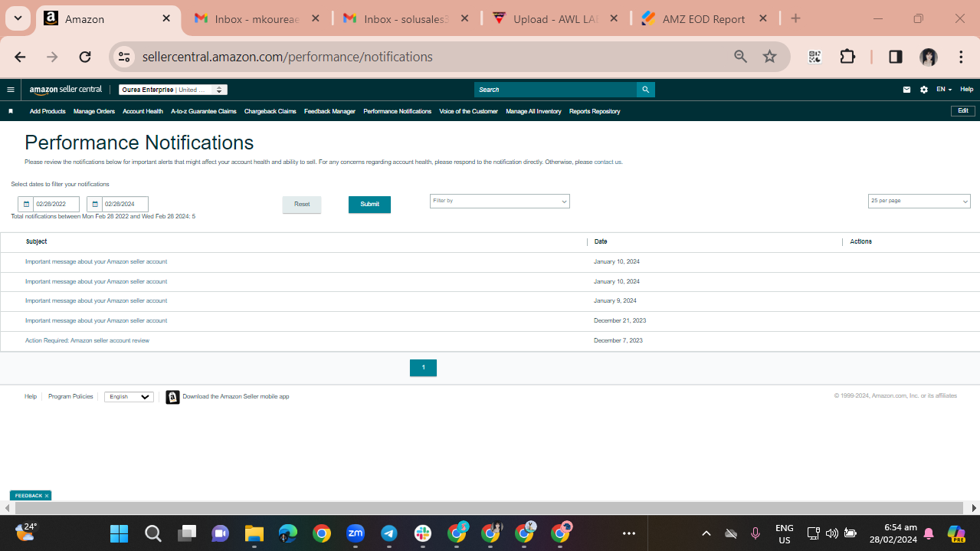Show hidden system tray icons chevron
Viewport: 980px width, 551px height.
click(x=706, y=533)
